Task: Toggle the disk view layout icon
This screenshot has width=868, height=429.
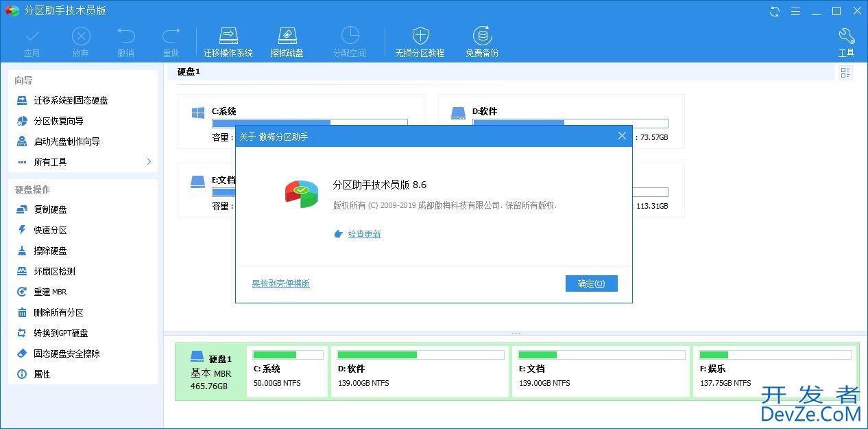Action: pyautogui.click(x=845, y=73)
